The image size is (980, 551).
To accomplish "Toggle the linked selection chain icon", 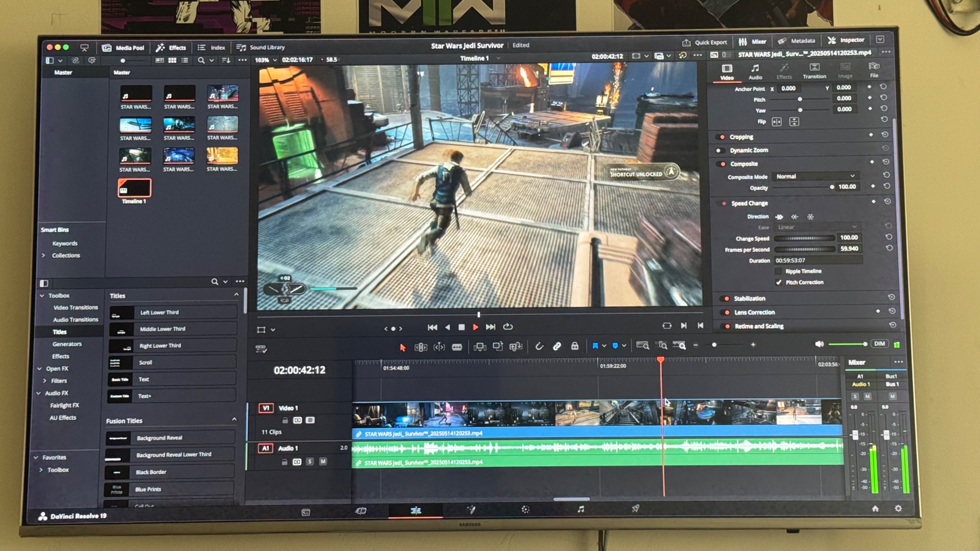I will (x=557, y=346).
